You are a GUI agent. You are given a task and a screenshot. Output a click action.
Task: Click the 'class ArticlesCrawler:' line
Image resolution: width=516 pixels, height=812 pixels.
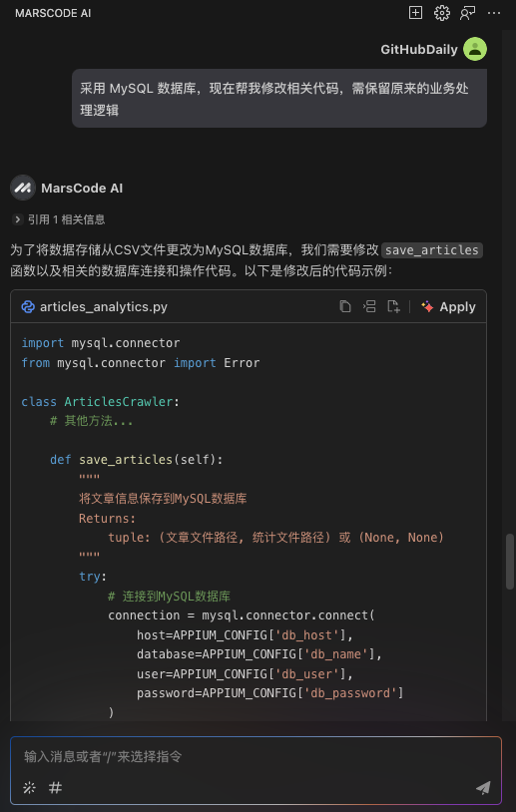click(101, 401)
